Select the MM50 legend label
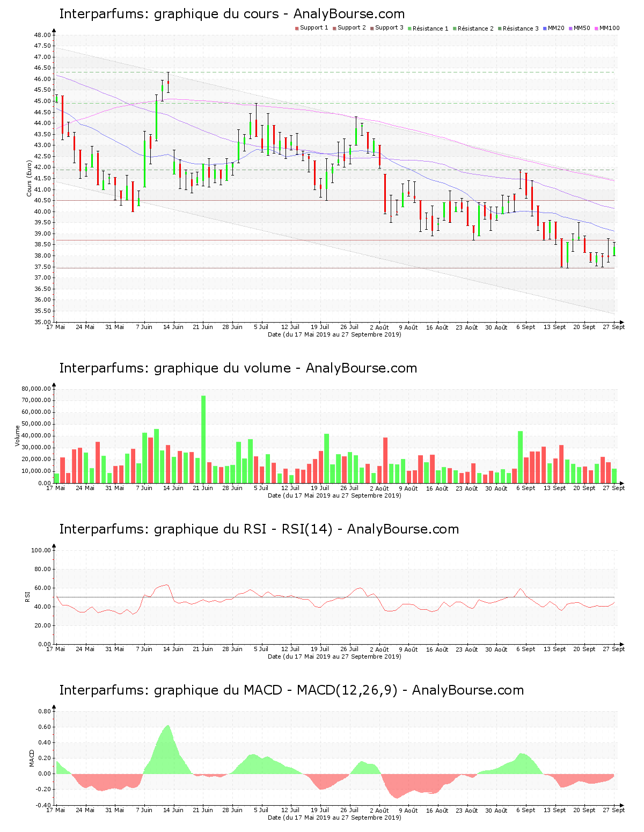644x832 pixels. click(x=582, y=27)
